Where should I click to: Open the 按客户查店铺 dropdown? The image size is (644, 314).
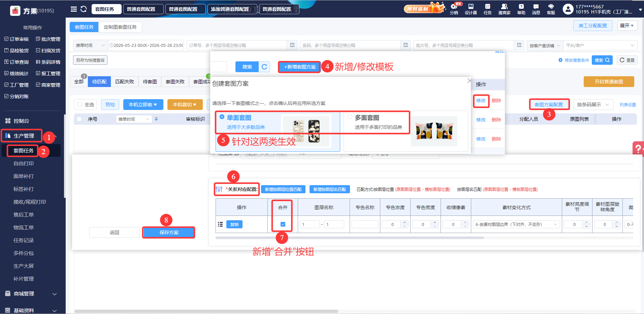click(x=545, y=45)
